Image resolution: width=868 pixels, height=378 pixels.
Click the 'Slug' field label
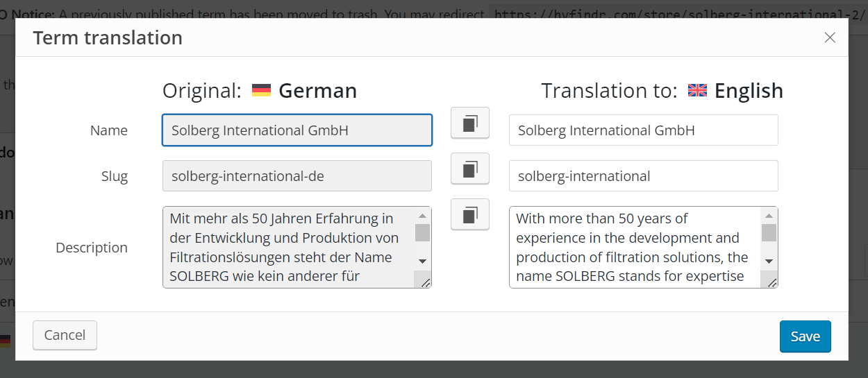(x=115, y=176)
